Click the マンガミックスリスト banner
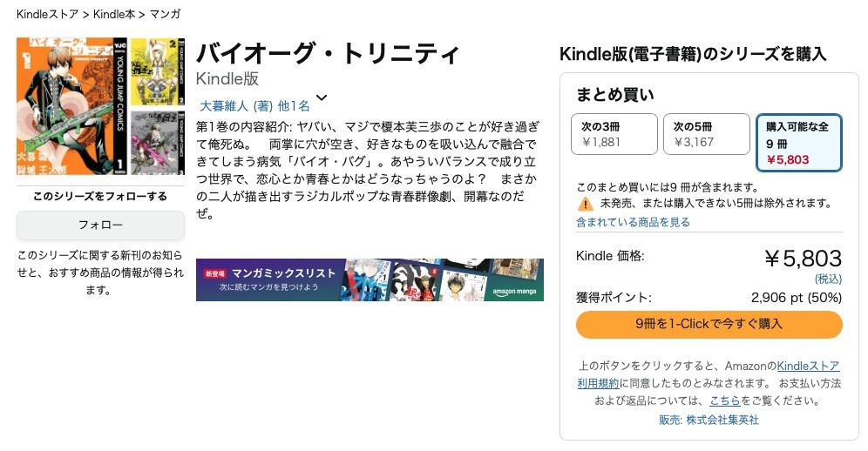 (x=370, y=279)
